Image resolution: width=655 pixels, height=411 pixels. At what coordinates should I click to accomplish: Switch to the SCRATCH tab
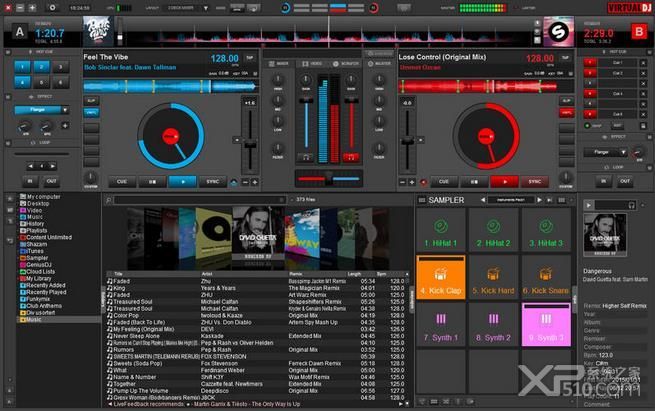coord(346,63)
